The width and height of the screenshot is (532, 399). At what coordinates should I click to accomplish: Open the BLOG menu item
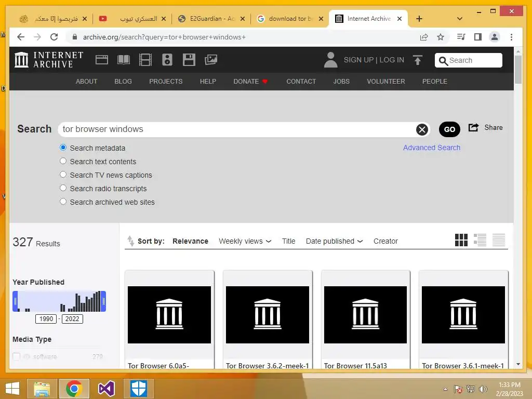[x=123, y=82]
